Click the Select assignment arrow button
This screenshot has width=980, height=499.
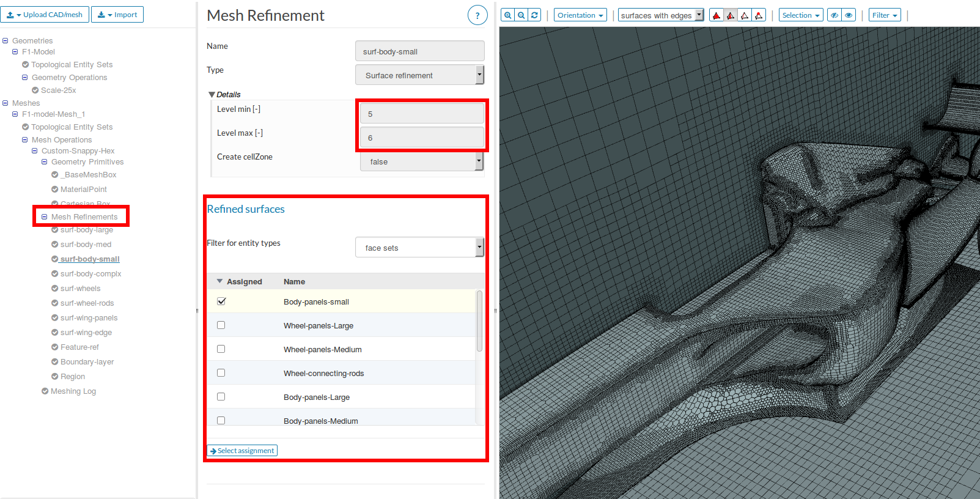(x=242, y=451)
